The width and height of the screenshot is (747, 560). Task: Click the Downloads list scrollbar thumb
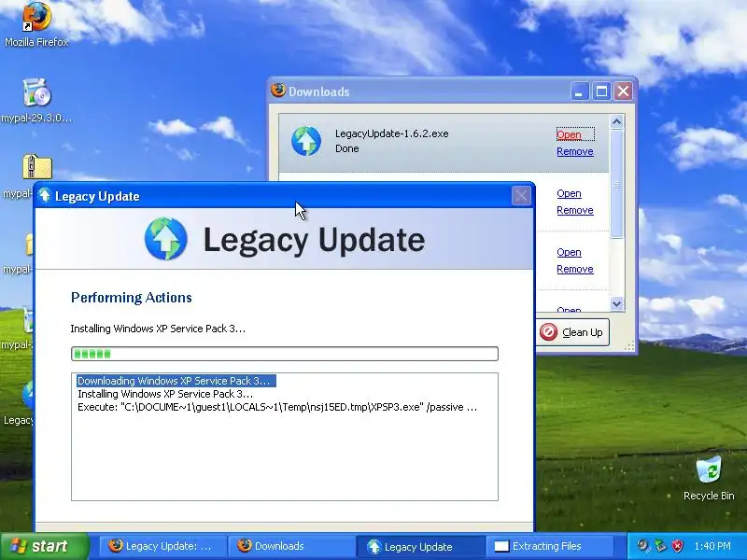616,183
